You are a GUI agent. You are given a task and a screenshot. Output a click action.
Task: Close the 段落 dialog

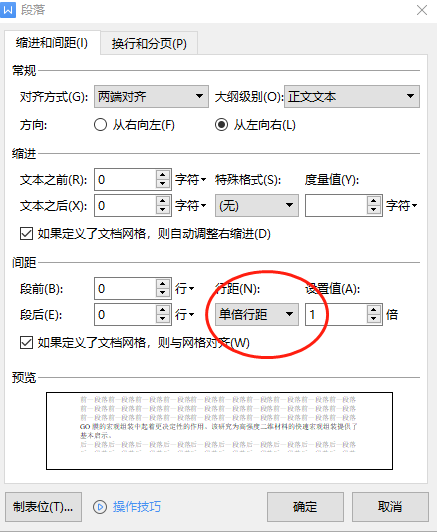(422, 10)
